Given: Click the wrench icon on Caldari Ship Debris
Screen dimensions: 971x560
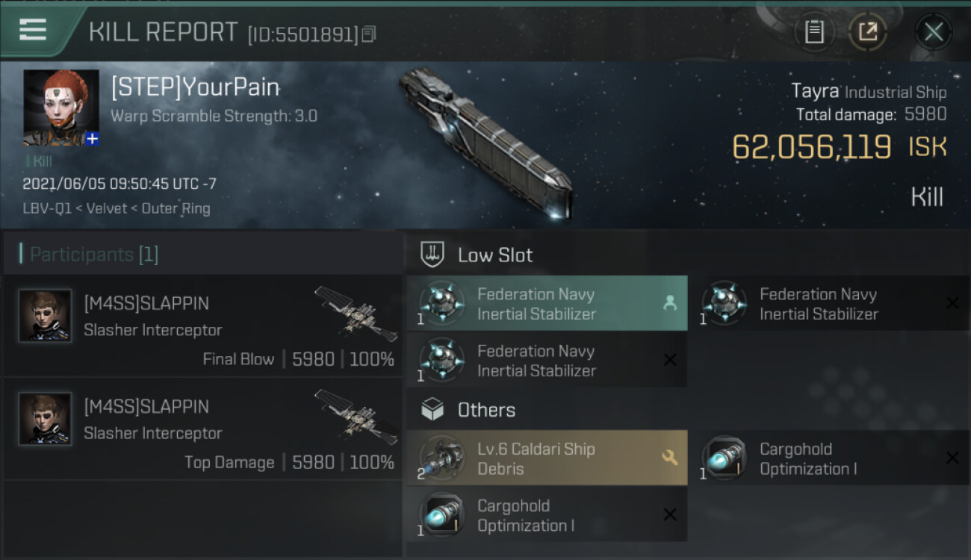Looking at the screenshot, I should pos(670,458).
